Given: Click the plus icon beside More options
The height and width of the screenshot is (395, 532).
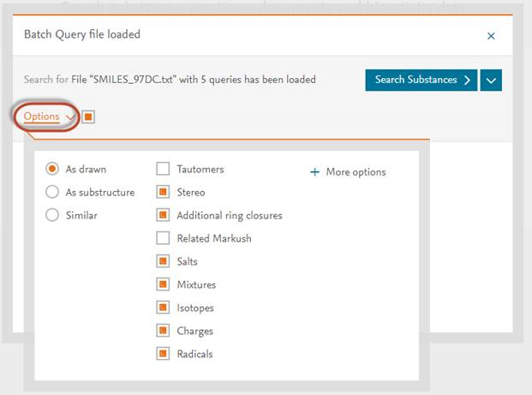Looking at the screenshot, I should (314, 172).
